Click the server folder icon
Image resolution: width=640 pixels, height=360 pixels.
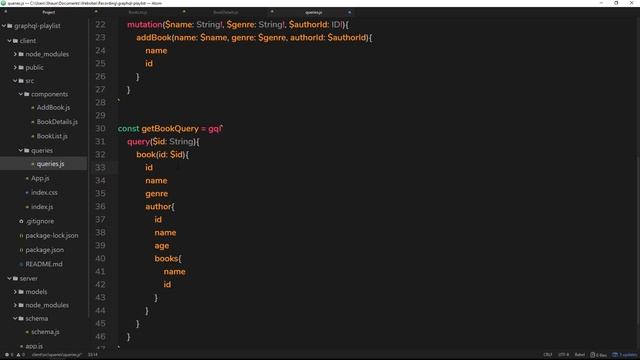coord(16,278)
